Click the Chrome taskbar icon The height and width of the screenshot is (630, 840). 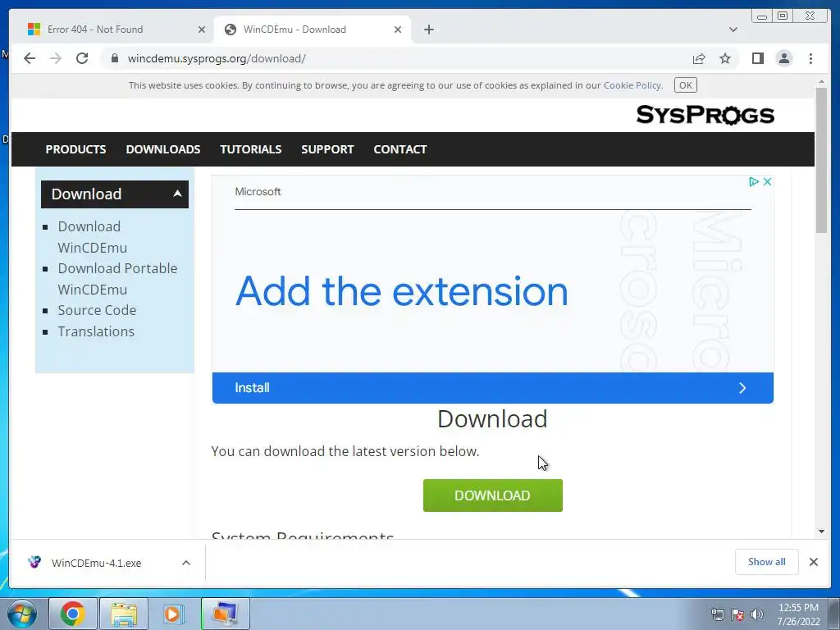pos(73,614)
